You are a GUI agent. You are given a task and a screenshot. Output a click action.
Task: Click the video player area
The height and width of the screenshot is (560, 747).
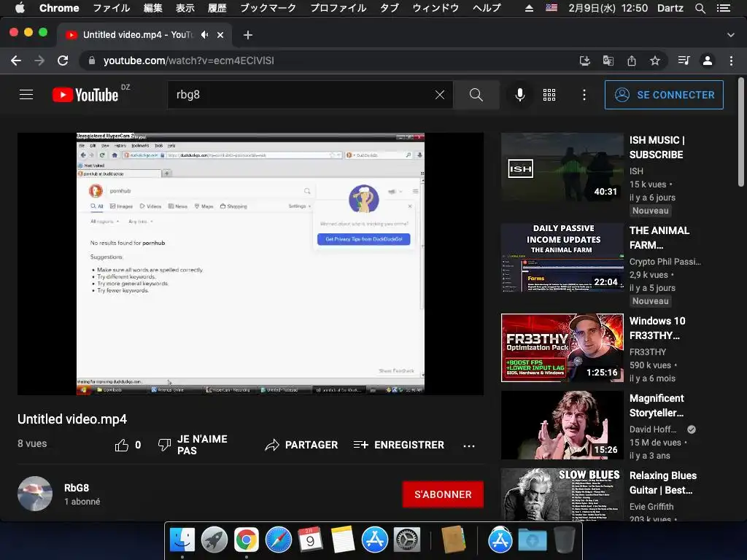tap(251, 263)
